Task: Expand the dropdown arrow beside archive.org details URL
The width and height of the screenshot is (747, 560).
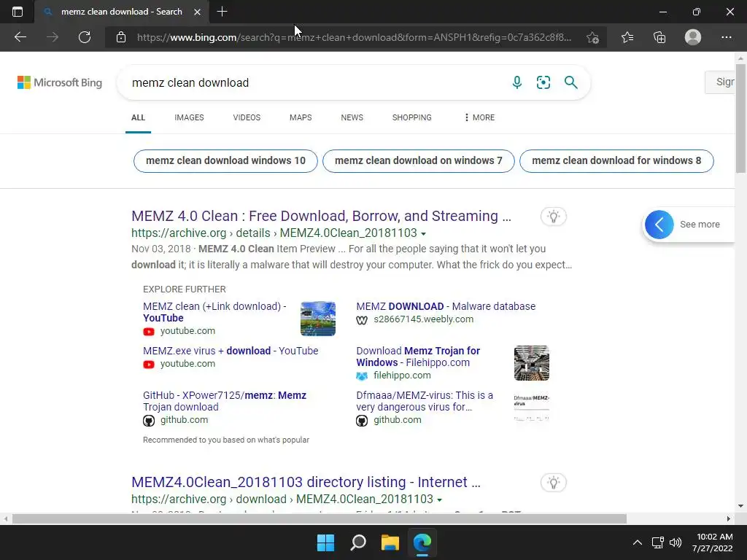Action: (424, 233)
